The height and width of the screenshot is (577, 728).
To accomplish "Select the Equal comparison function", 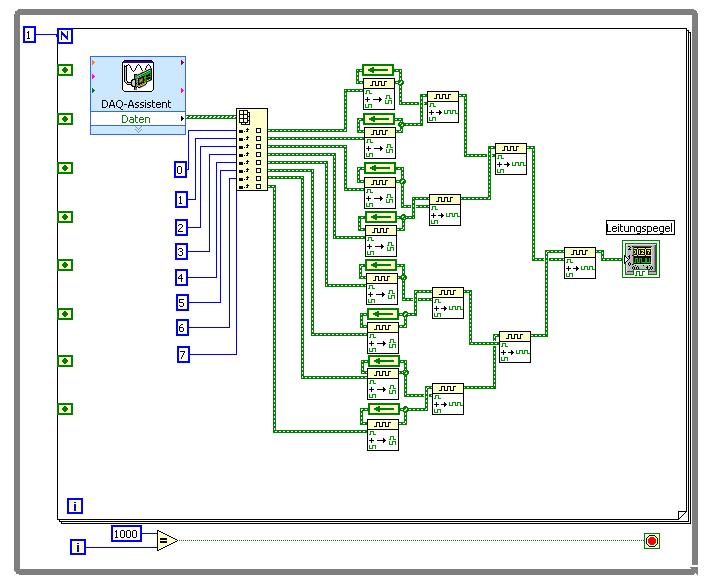I will [x=167, y=540].
